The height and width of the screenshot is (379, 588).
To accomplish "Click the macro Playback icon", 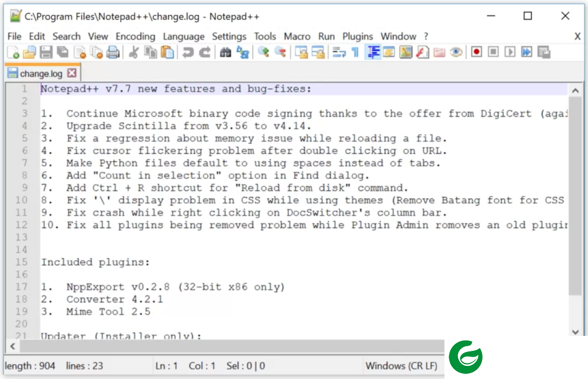I will tap(510, 52).
